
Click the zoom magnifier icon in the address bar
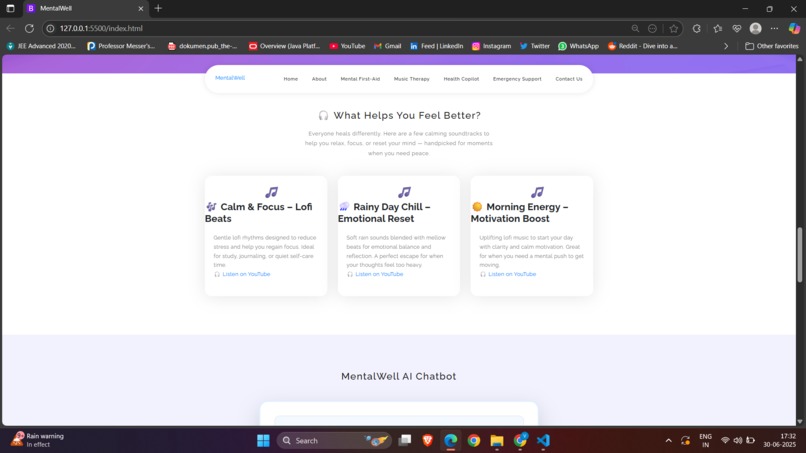[x=635, y=28]
